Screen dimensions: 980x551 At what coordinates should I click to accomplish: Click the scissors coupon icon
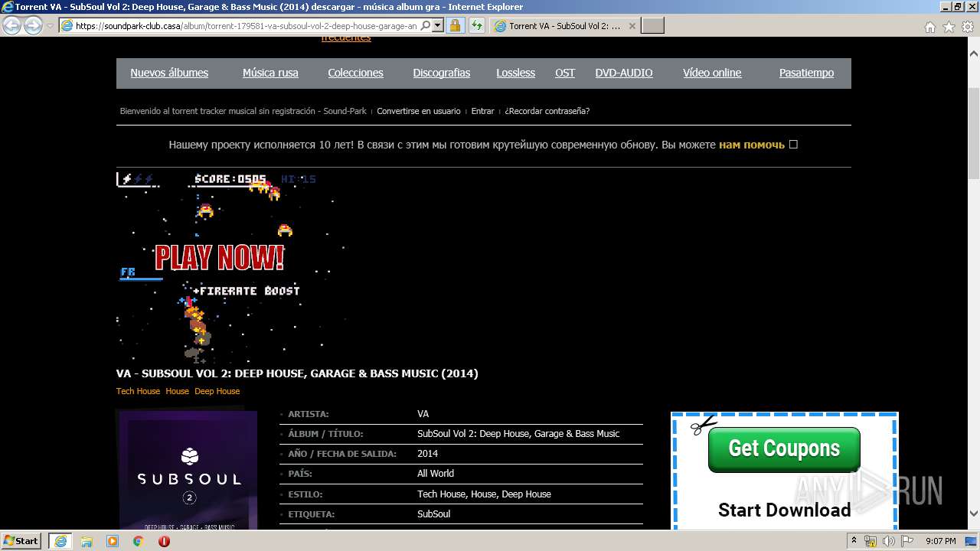703,424
